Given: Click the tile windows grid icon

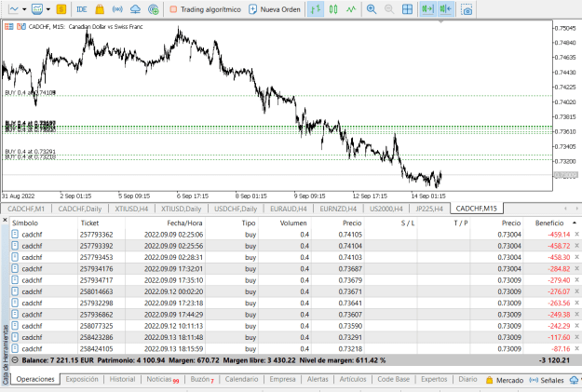Looking at the screenshot, I should [x=407, y=9].
